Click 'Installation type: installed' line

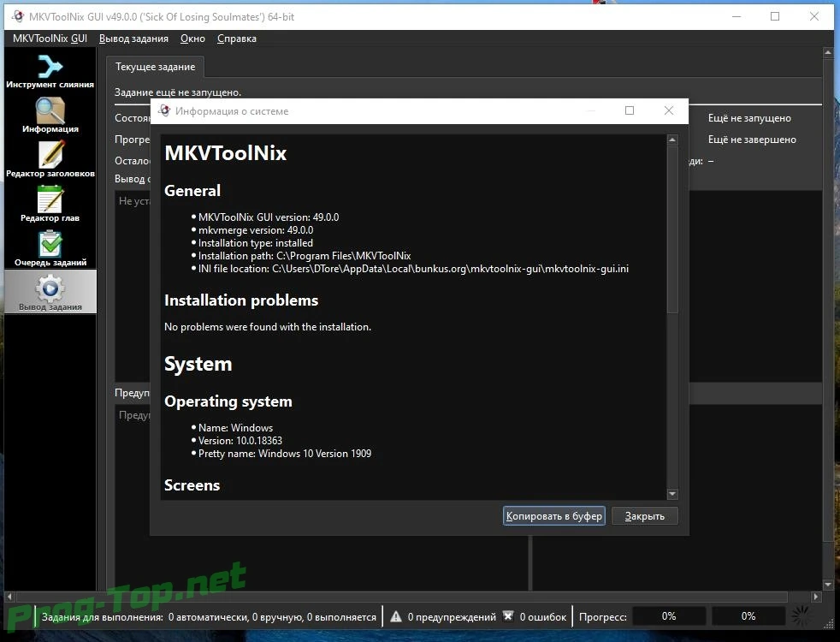[x=256, y=243]
